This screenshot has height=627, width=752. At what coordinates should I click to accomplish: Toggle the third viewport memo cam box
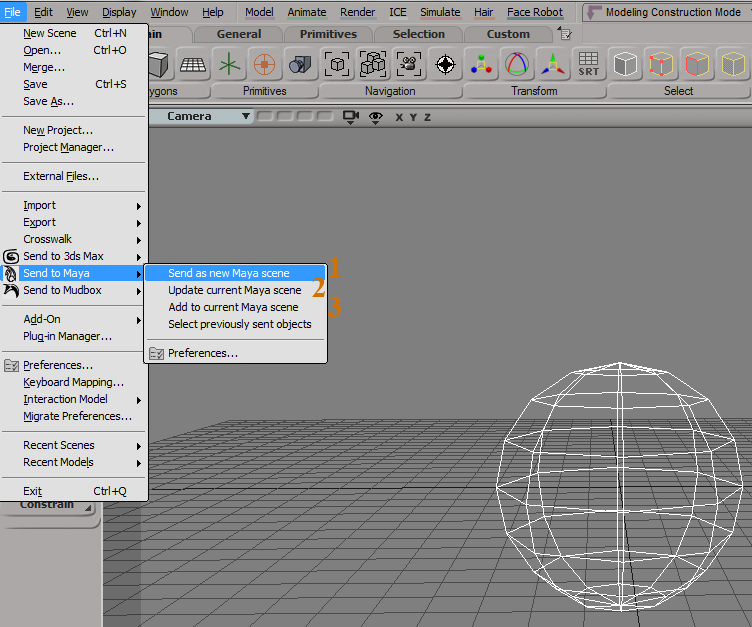[305, 116]
